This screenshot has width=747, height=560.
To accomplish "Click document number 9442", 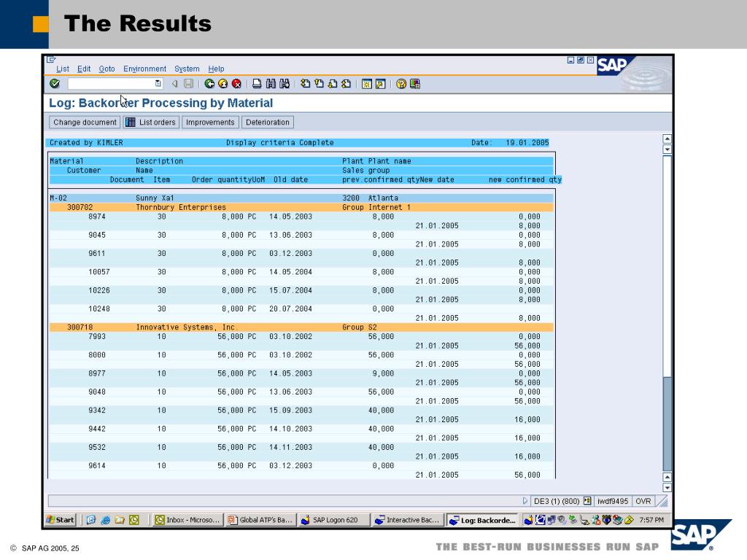I will click(x=97, y=429).
